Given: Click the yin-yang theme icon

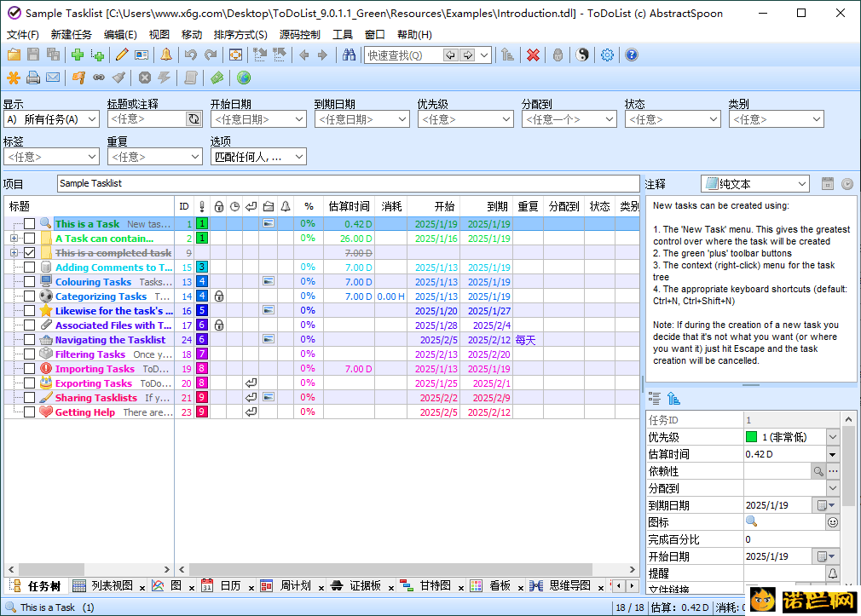Looking at the screenshot, I should point(582,55).
